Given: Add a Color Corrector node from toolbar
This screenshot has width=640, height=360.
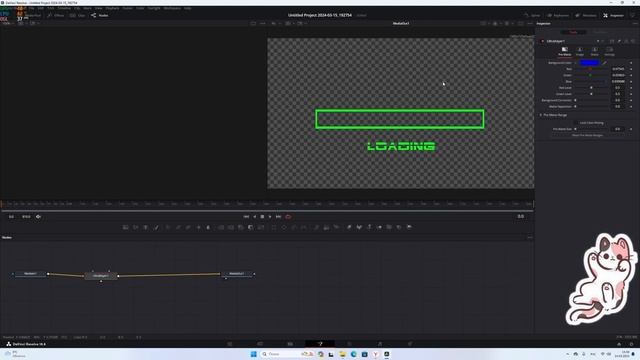Looking at the screenshot, I should (168, 227).
